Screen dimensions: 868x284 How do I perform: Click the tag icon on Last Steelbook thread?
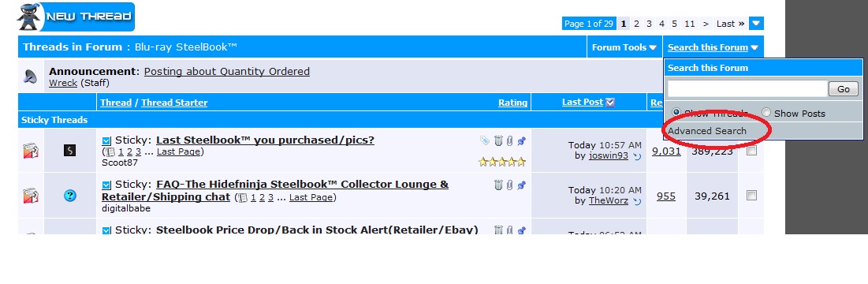tap(485, 141)
